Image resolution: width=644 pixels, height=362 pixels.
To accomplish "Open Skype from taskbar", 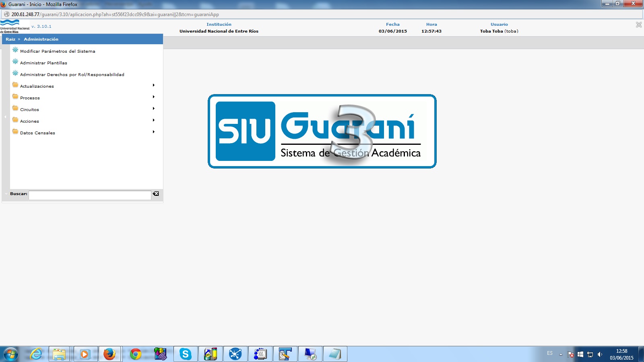I will click(x=186, y=354).
